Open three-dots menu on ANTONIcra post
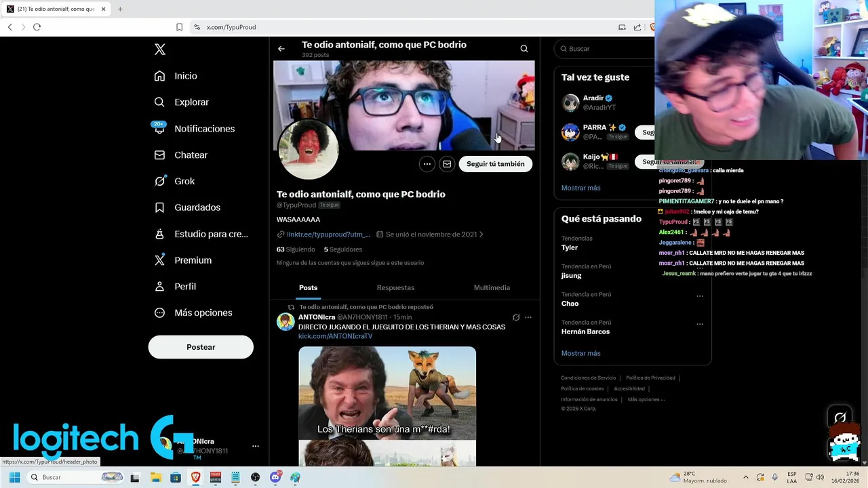The height and width of the screenshot is (488, 868). point(528,317)
